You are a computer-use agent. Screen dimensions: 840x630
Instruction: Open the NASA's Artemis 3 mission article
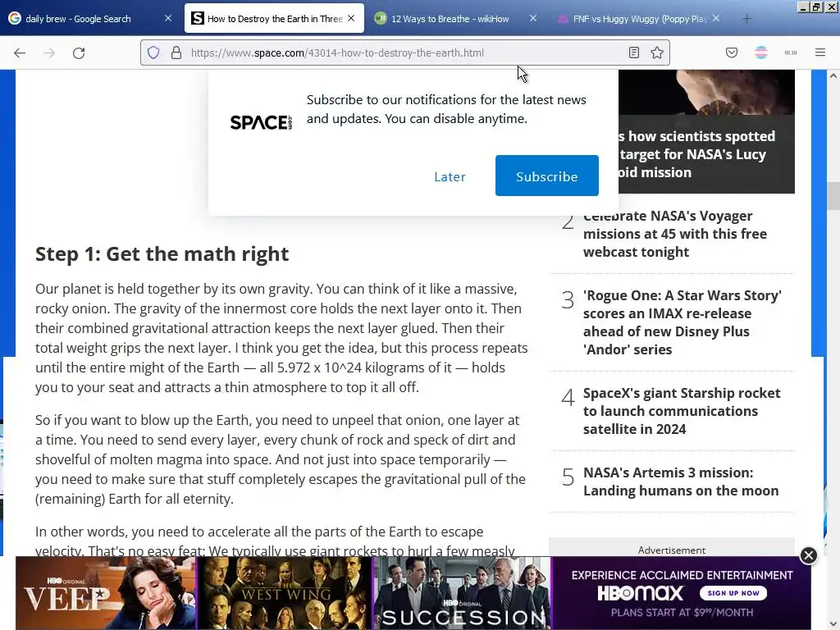[680, 482]
